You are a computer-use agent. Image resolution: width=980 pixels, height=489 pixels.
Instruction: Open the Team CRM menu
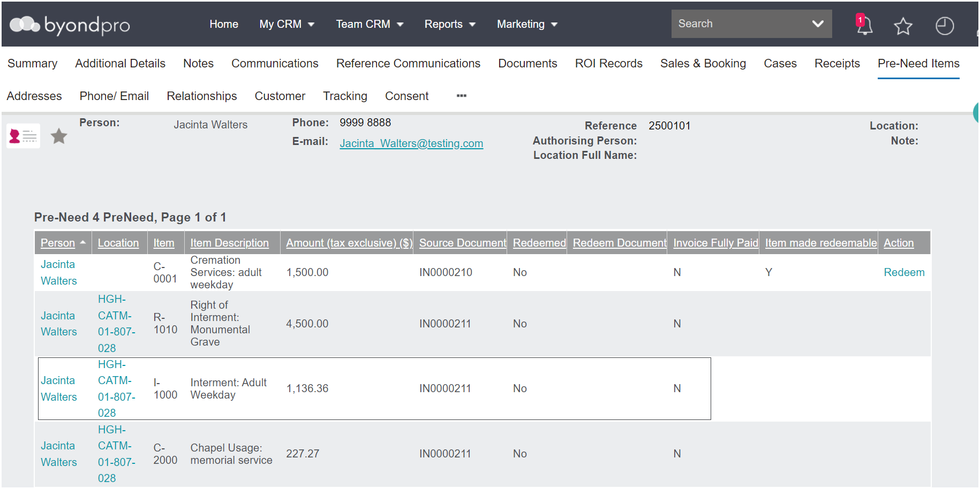(370, 24)
